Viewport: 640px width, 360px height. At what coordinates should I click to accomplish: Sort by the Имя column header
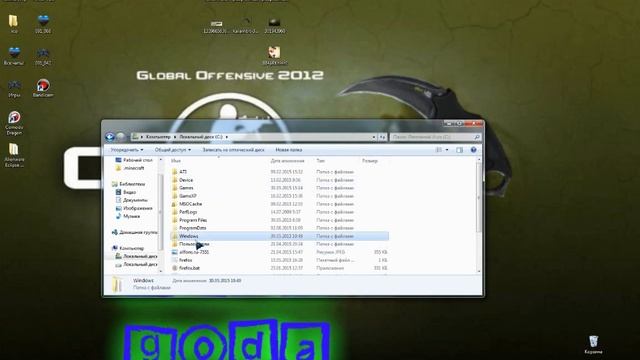pos(176,161)
